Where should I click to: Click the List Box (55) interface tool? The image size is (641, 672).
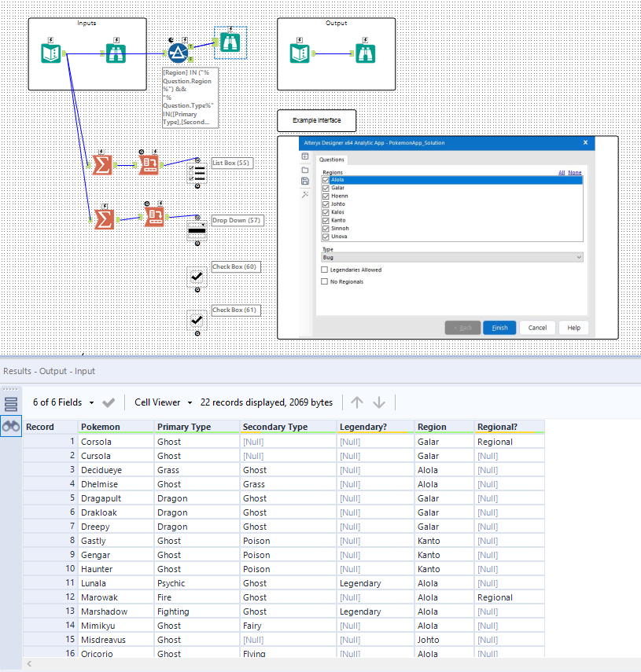(197, 172)
